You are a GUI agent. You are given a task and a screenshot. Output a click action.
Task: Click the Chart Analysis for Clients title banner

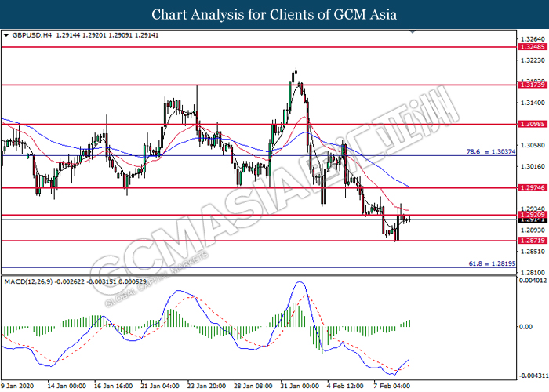pyautogui.click(x=274, y=14)
